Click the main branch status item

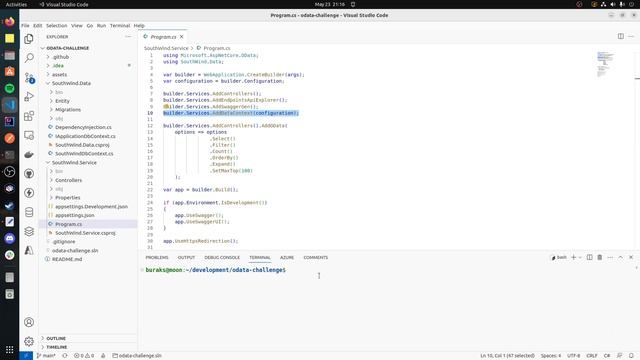[46, 356]
